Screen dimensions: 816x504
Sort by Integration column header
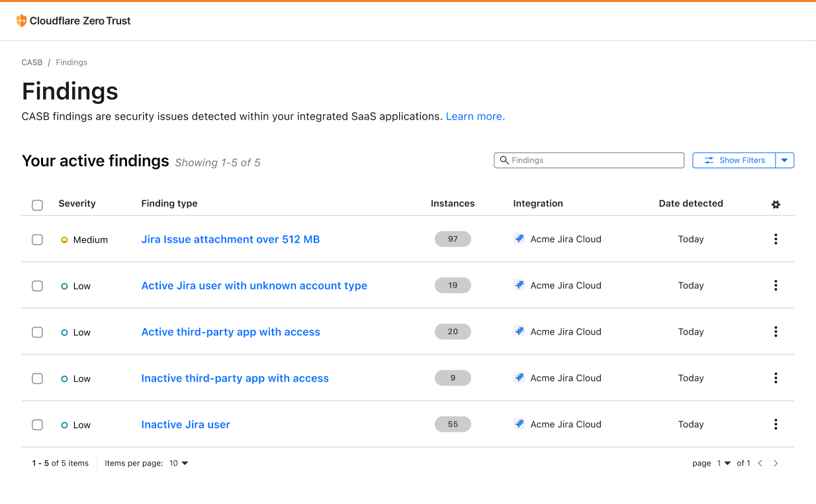[x=538, y=204]
